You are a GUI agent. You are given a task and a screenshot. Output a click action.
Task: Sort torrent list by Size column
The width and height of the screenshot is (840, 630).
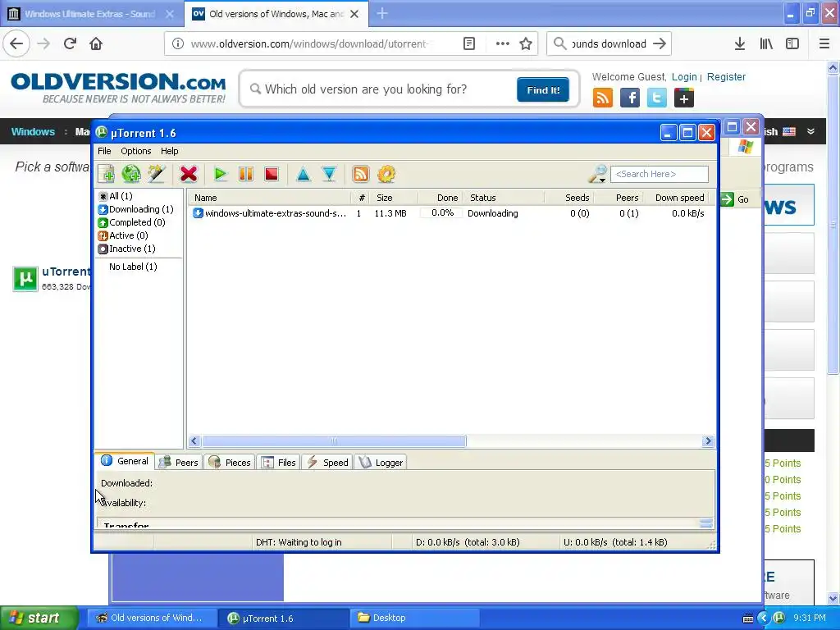click(395, 198)
